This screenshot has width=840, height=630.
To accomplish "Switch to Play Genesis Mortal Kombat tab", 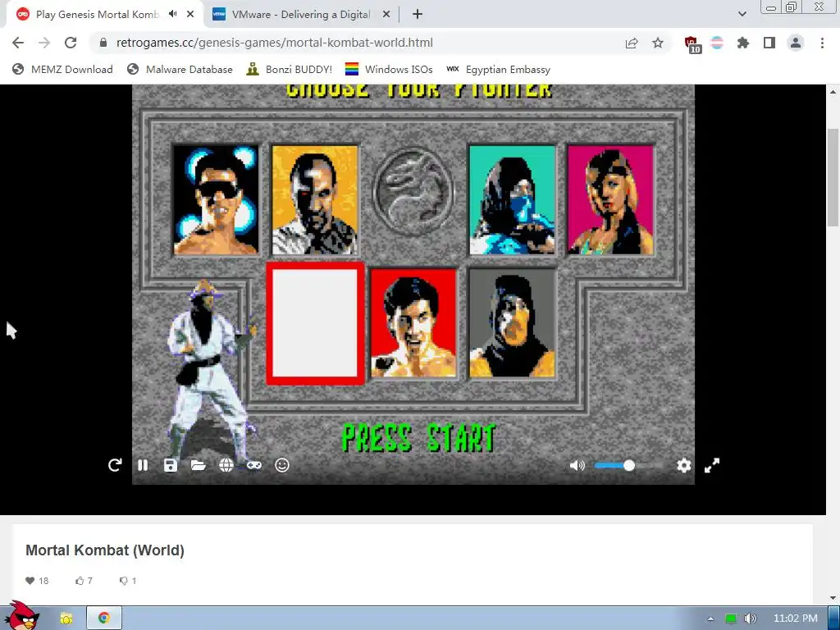I will coord(97,15).
